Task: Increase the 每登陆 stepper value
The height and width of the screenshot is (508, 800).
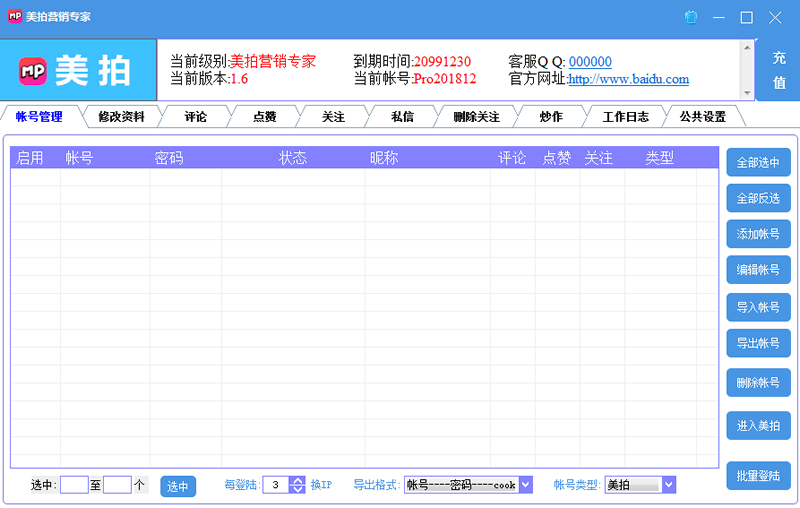Action: click(297, 480)
